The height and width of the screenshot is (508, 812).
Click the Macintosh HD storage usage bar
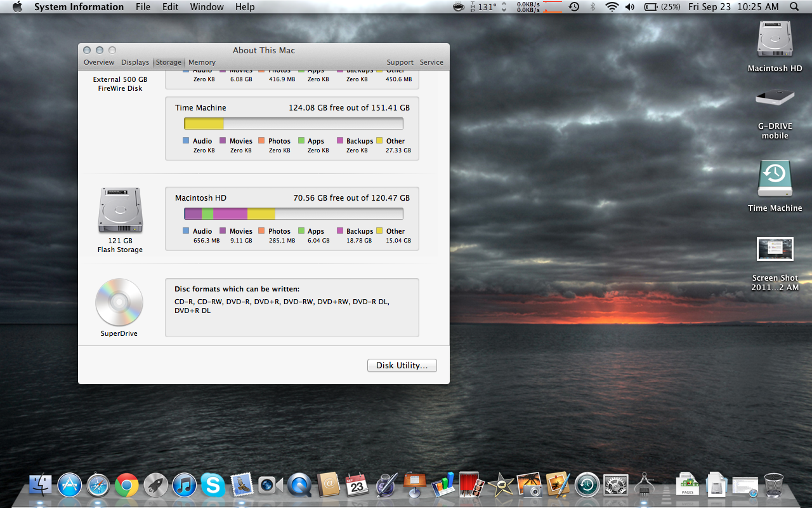[294, 214]
